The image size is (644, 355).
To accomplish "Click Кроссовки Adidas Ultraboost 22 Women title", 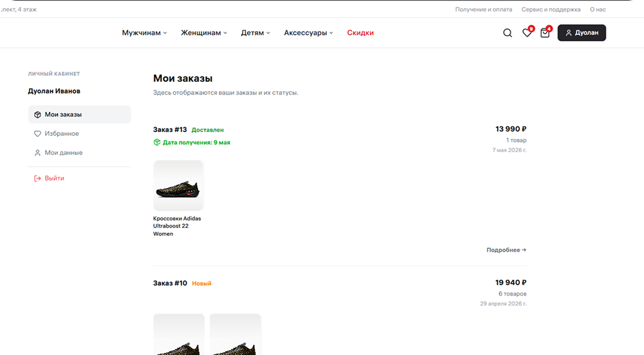I will pyautogui.click(x=177, y=226).
